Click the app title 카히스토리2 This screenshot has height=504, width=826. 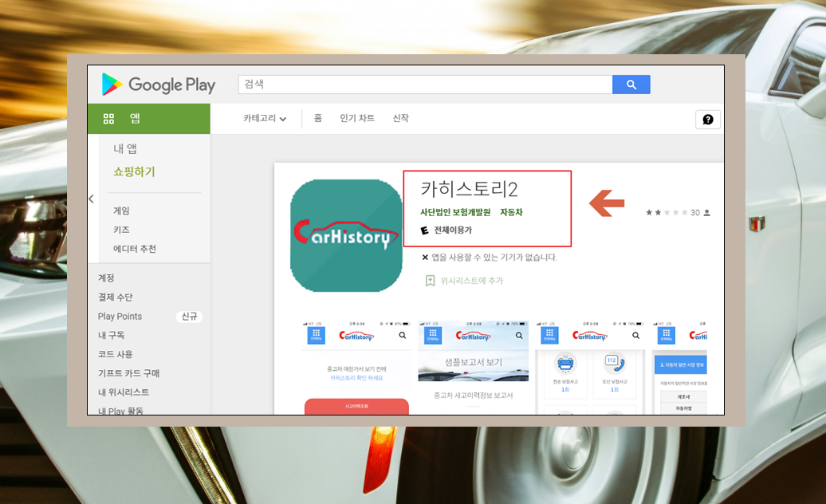(x=469, y=188)
